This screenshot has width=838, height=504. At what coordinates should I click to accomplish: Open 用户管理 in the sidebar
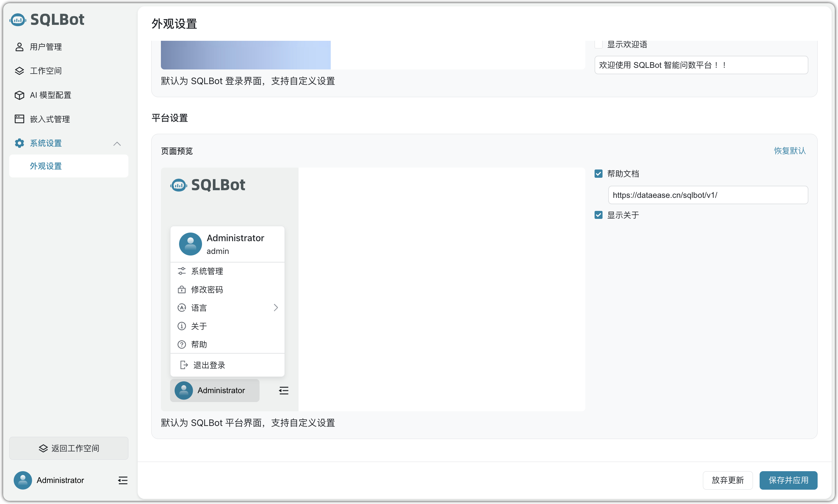click(x=46, y=47)
